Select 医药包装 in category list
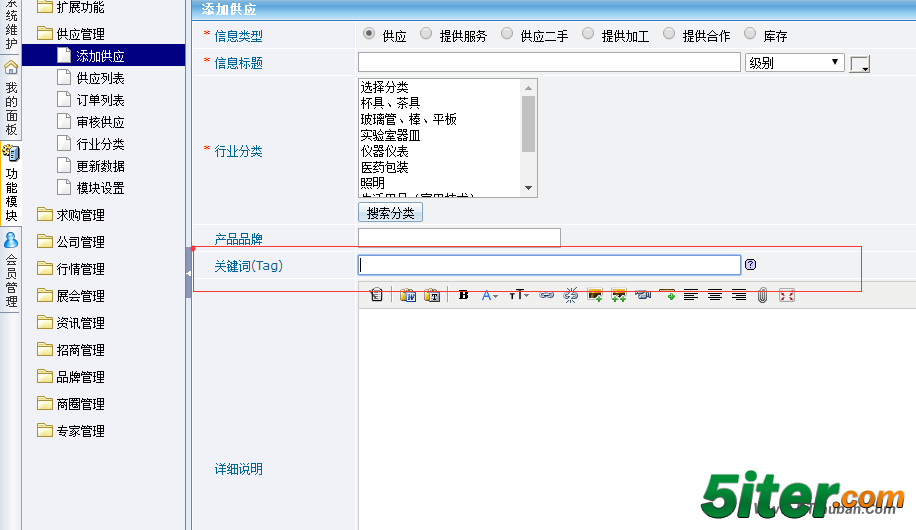916x530 pixels. 384,167
